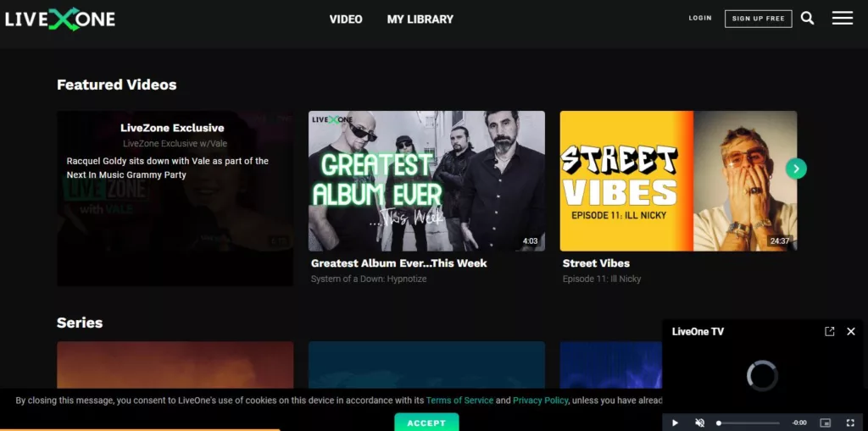The height and width of the screenshot is (431, 868).
Task: Open the Street Vibes thumbnail
Action: coord(678,181)
